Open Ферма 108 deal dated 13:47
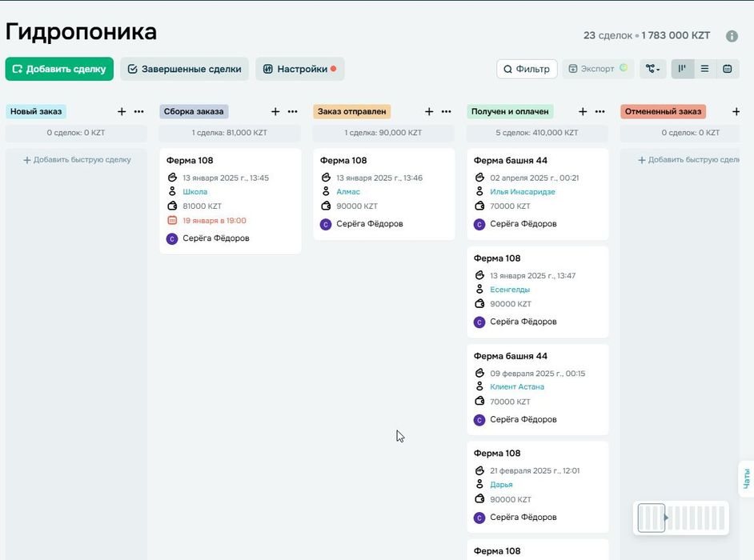The width and height of the screenshot is (754, 560). coord(497,258)
